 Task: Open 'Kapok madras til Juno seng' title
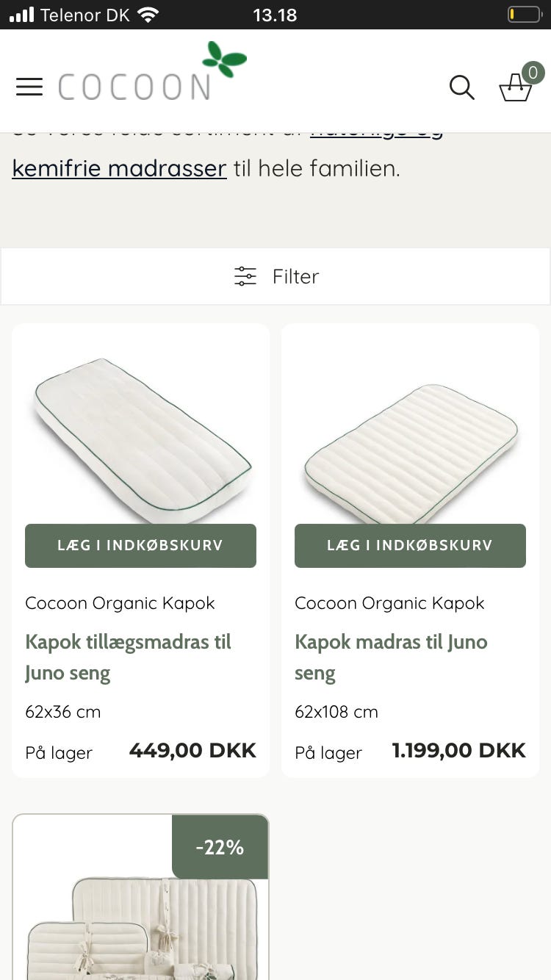391,657
